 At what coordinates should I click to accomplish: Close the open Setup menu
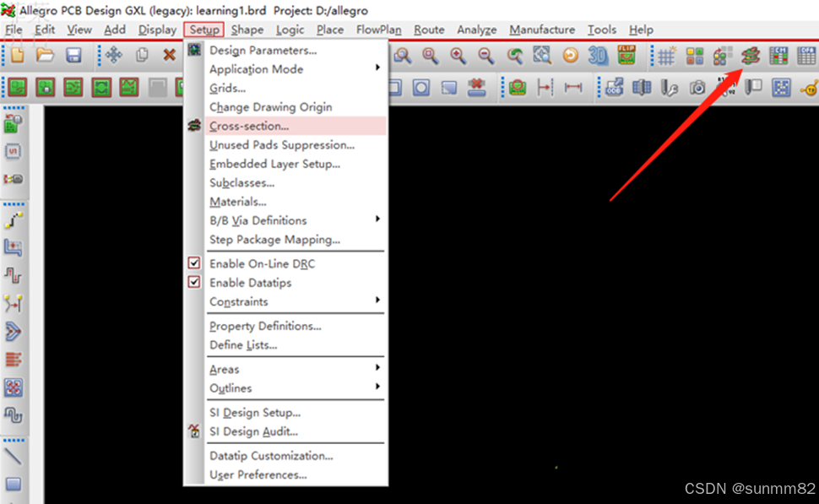(x=204, y=30)
